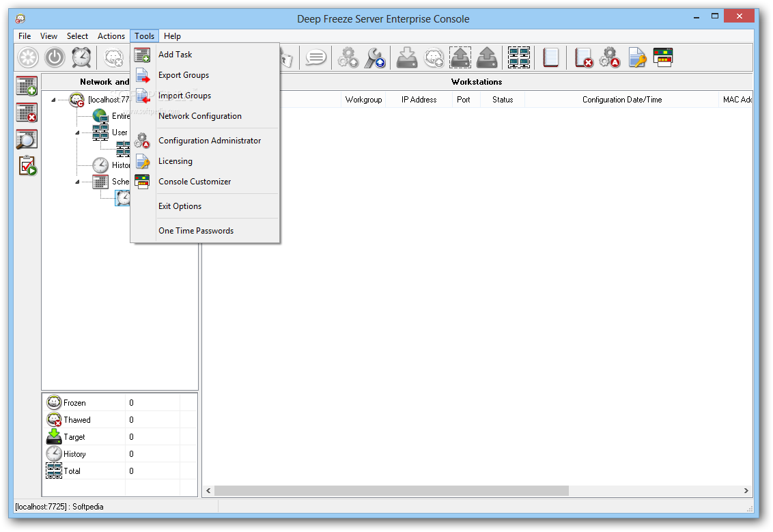Select the User Defined Groups tree icon
The width and height of the screenshot is (773, 532).
[x=100, y=132]
